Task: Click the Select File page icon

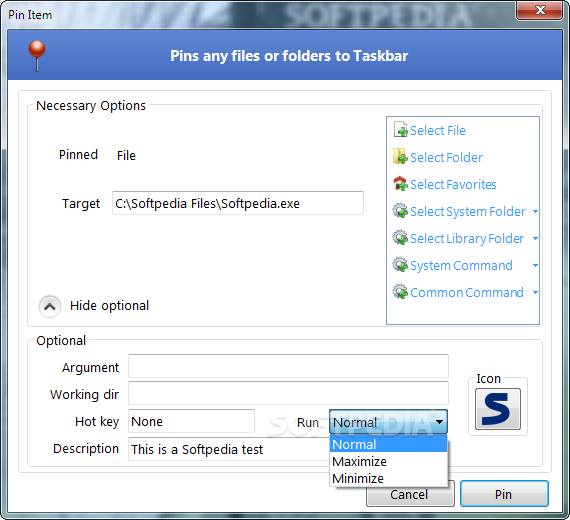Action: [x=400, y=130]
